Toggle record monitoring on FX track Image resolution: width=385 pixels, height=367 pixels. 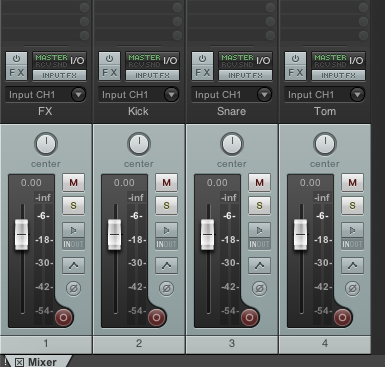73,230
